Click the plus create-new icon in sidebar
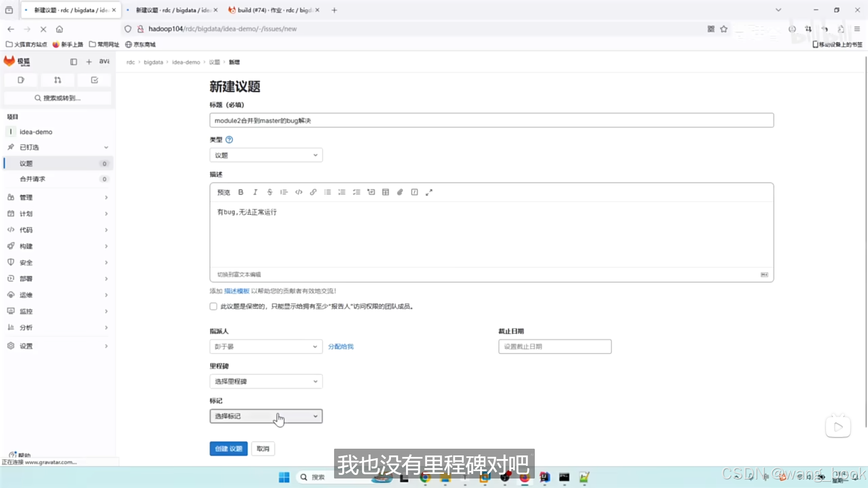This screenshot has width=868, height=488. [89, 61]
